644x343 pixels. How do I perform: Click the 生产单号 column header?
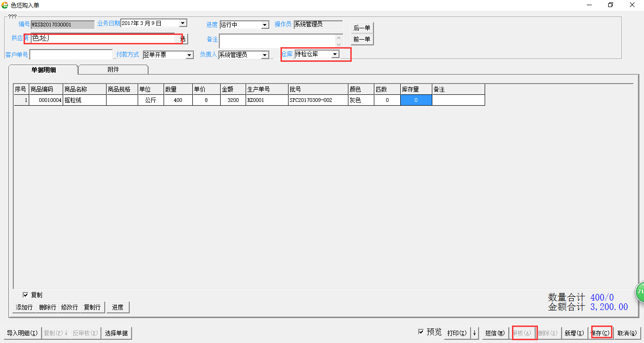[x=267, y=89]
